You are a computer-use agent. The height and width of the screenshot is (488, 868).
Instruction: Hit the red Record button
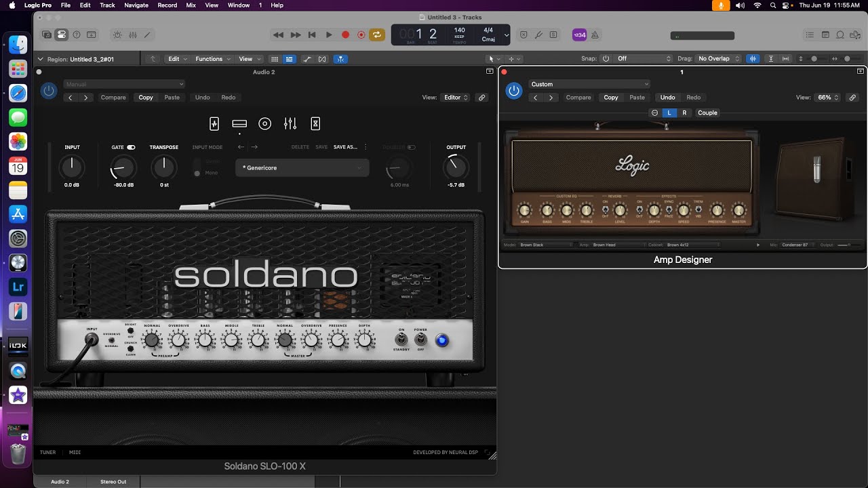(345, 35)
